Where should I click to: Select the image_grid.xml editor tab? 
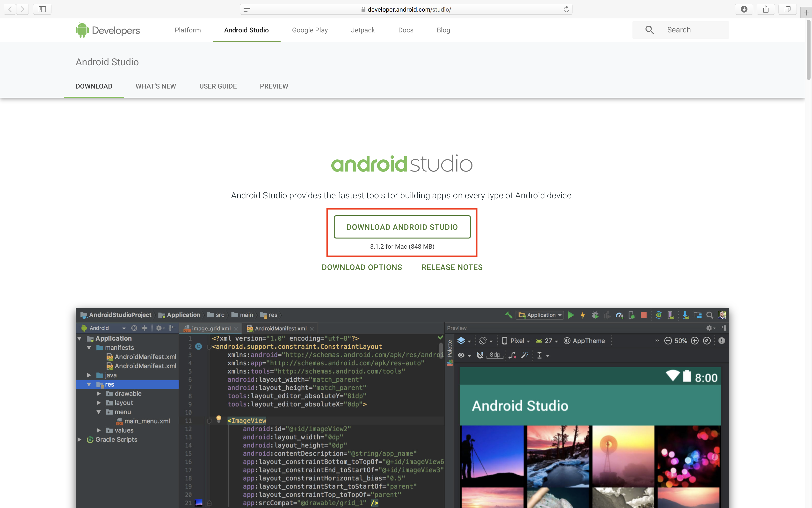211,328
